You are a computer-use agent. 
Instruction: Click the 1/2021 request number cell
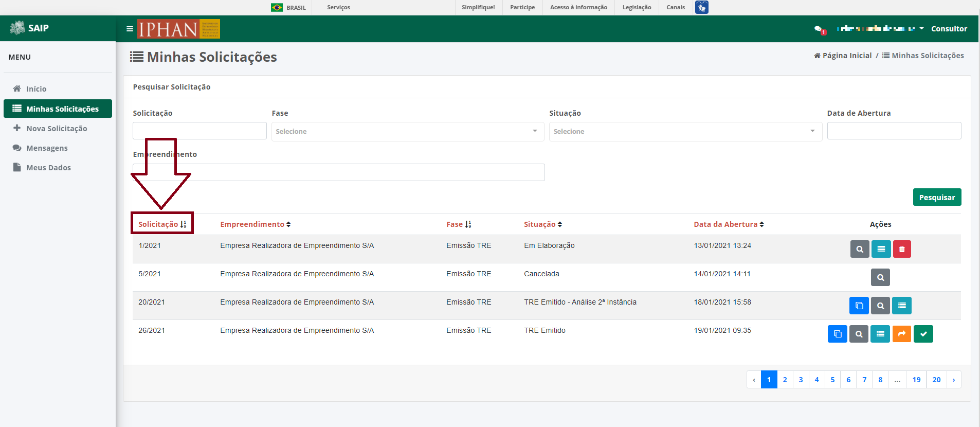click(x=150, y=245)
